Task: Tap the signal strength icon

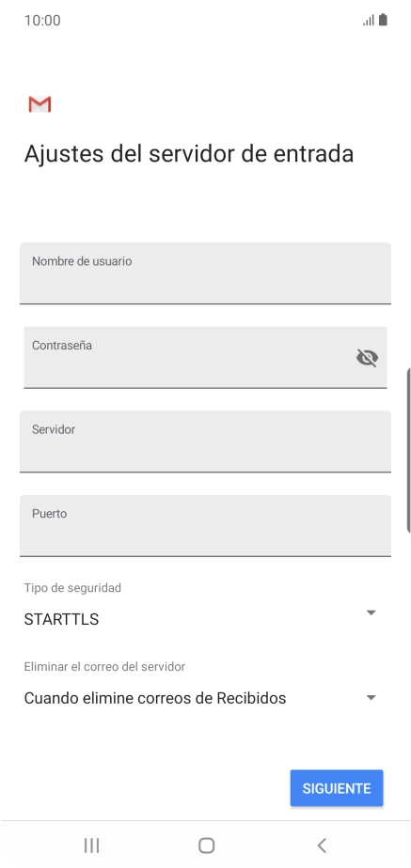Action: click(369, 21)
